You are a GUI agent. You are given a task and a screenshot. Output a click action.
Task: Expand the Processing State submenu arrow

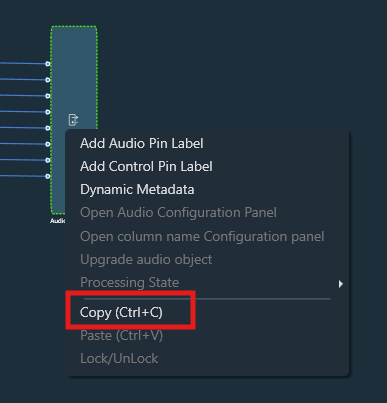pyautogui.click(x=340, y=284)
